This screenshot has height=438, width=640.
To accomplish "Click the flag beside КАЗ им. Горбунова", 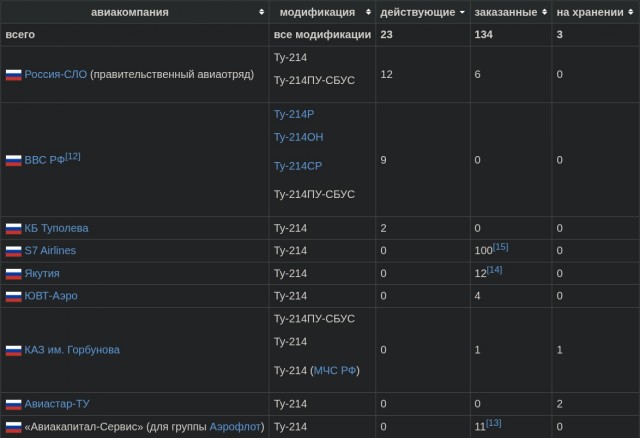I will [x=13, y=351].
